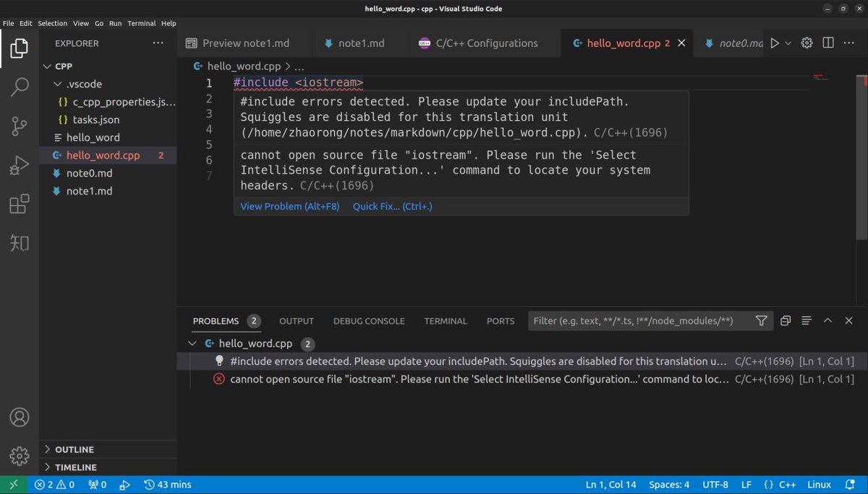Open the Explorer view in activity bar
868x494 pixels.
pos(20,49)
